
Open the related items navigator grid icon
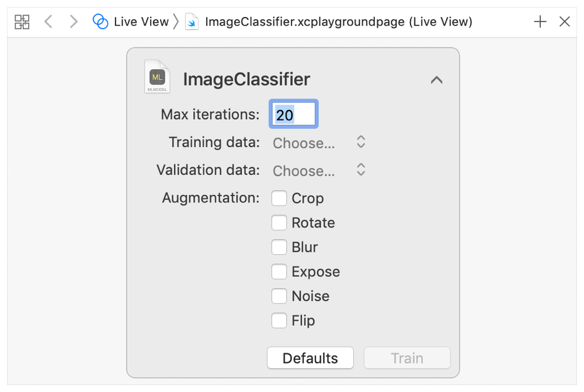pos(22,21)
